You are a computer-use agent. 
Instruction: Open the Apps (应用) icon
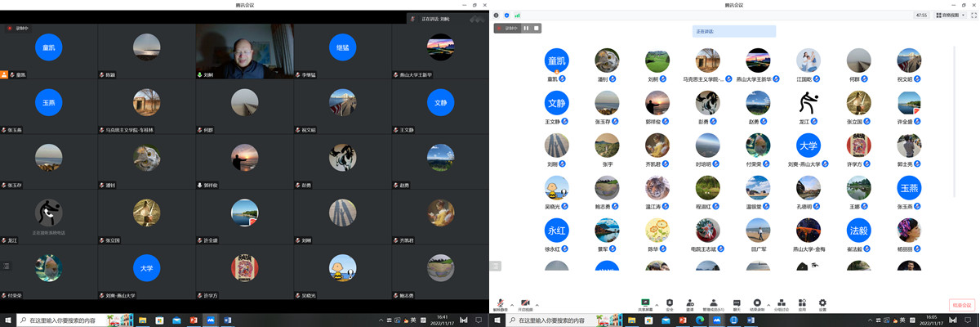[802, 303]
